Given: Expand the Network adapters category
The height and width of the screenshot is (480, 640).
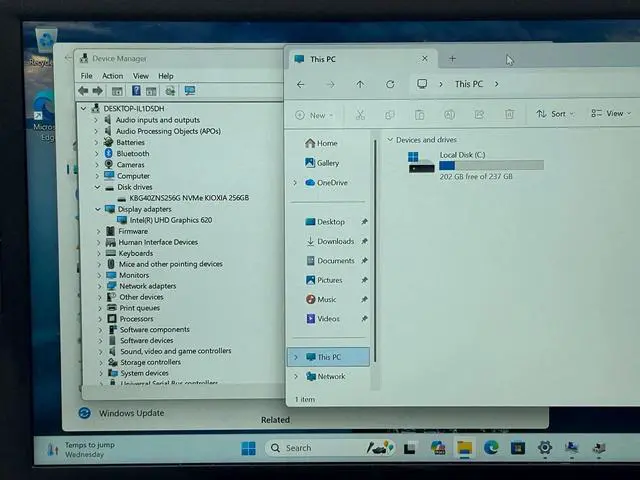Looking at the screenshot, I should pos(98,286).
